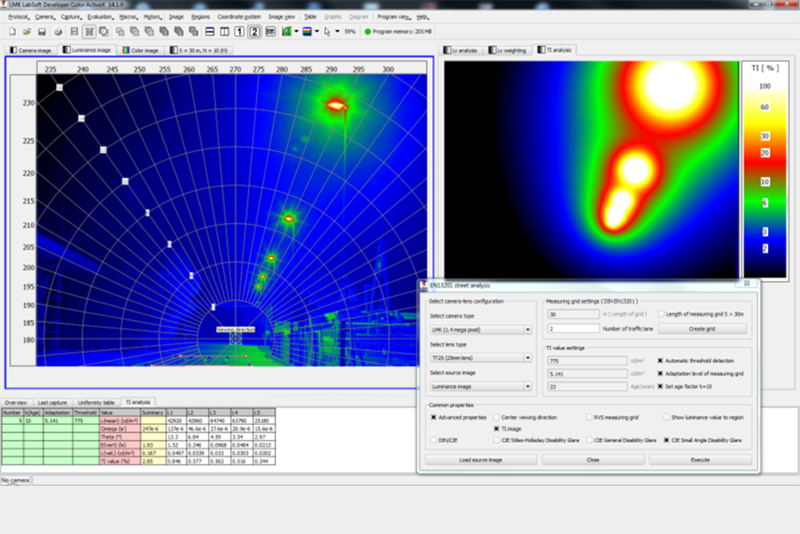Open the Evaluation menu

pyautogui.click(x=99, y=17)
